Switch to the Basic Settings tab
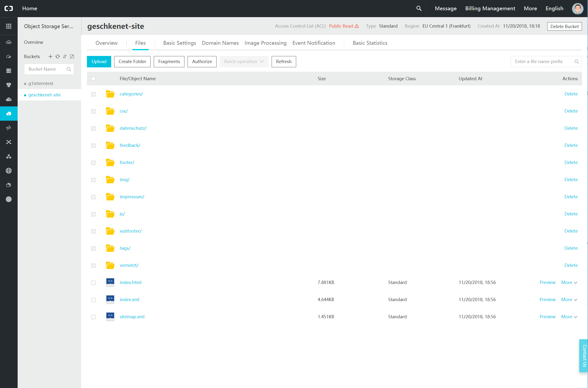 pos(180,43)
